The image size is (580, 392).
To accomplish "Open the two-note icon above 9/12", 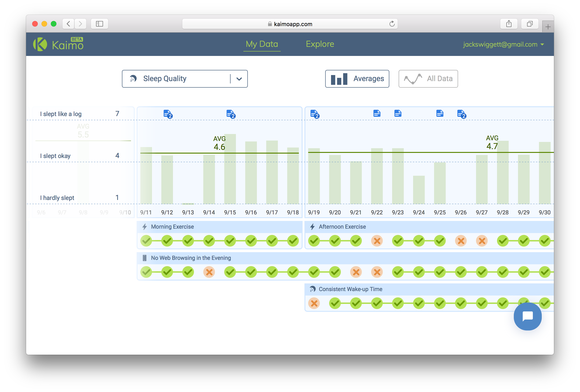I will pyautogui.click(x=167, y=114).
